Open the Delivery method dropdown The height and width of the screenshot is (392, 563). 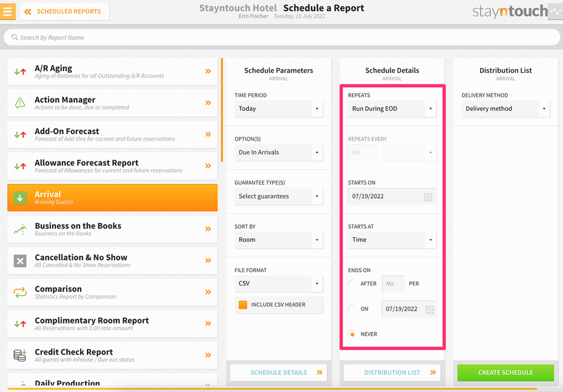(x=505, y=109)
